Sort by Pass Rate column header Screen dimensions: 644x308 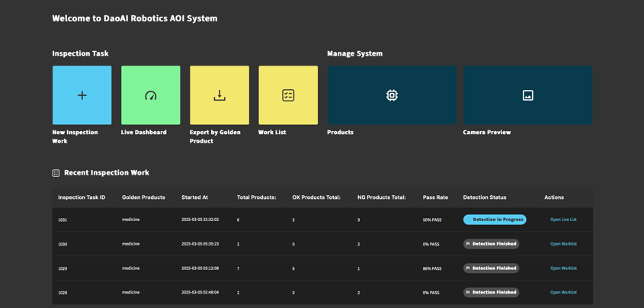point(435,197)
